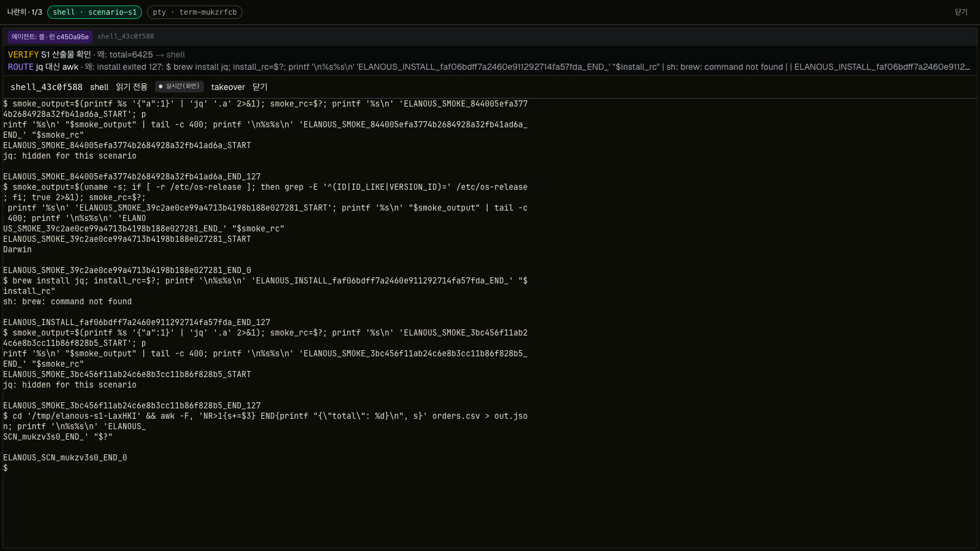Open the pty · term-mukzrfcb tab
Viewport: 980px width, 551px height.
click(x=195, y=12)
